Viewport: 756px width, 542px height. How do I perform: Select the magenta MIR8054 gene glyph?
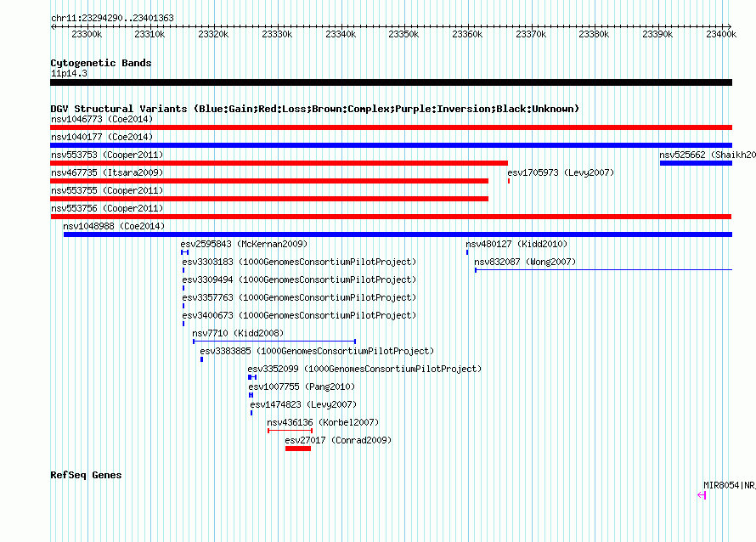pyautogui.click(x=702, y=495)
